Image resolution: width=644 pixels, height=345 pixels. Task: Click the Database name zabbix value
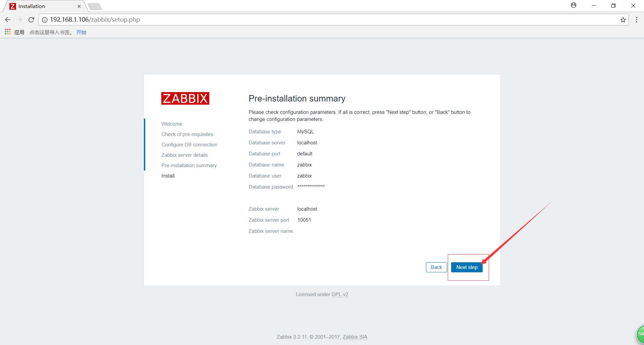[305, 165]
